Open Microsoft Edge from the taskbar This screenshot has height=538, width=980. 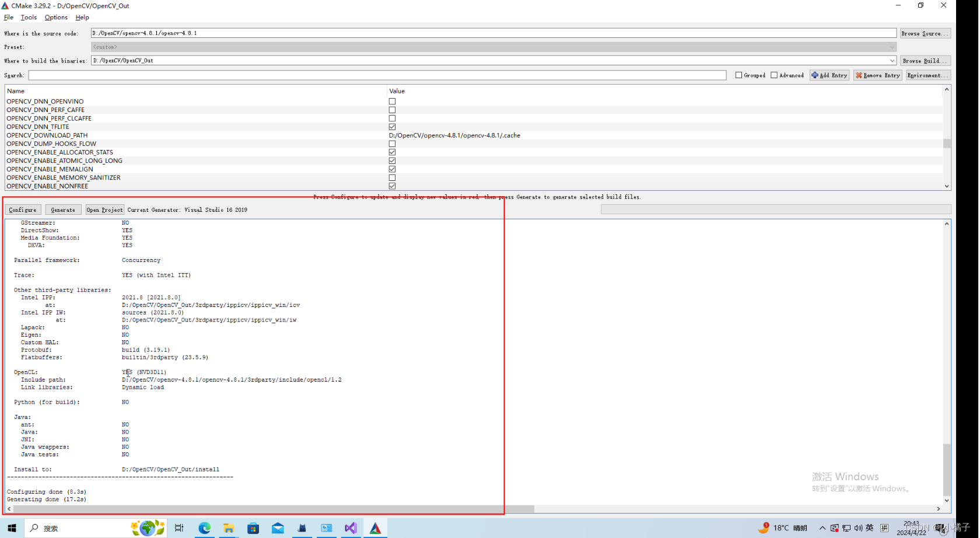click(204, 528)
